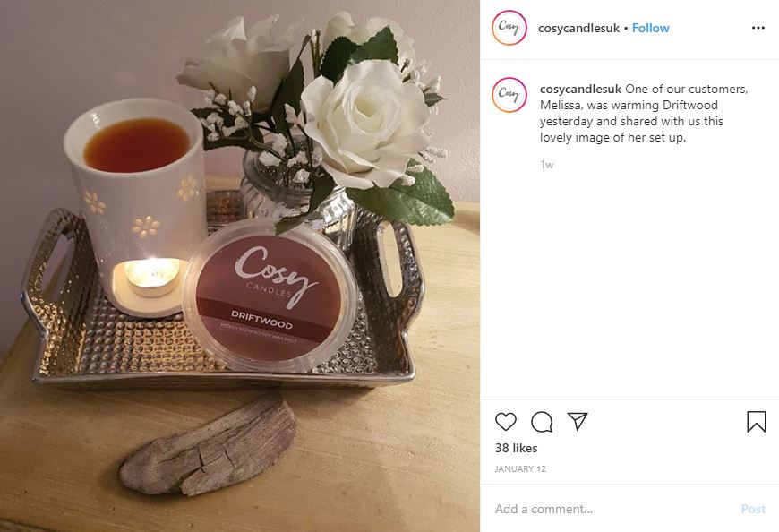This screenshot has height=532, width=779.
Task: Open comments via speech bubble icon
Action: click(x=542, y=422)
